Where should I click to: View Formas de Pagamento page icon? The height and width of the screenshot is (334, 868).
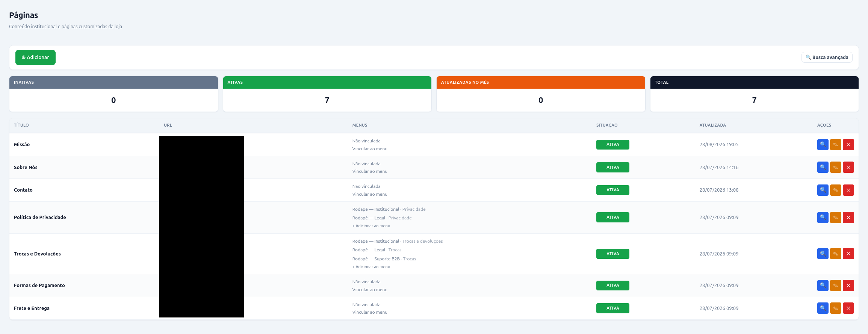823,286
